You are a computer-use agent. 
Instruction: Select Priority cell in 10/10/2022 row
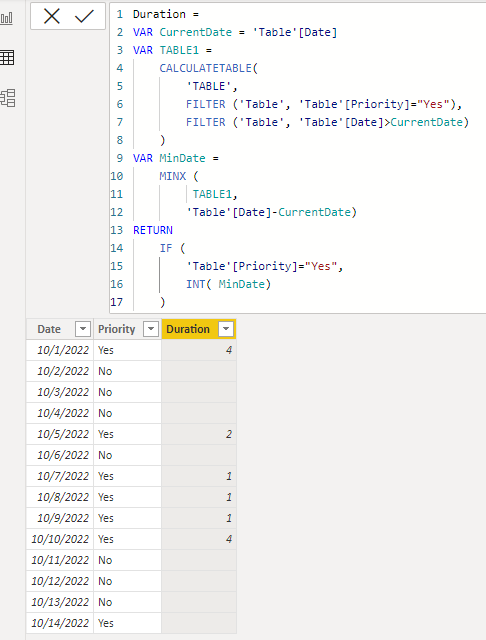coord(128,539)
